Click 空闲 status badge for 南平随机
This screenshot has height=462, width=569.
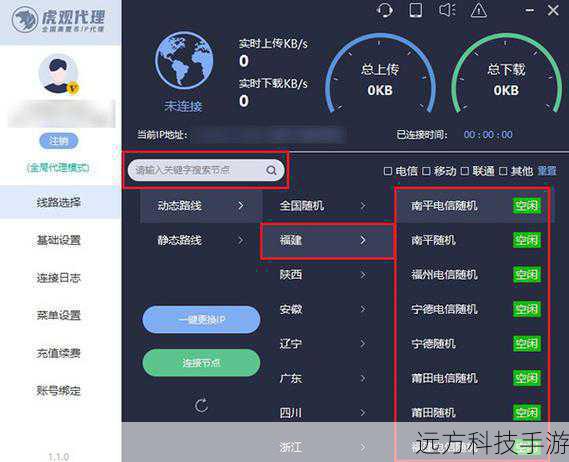(x=527, y=240)
